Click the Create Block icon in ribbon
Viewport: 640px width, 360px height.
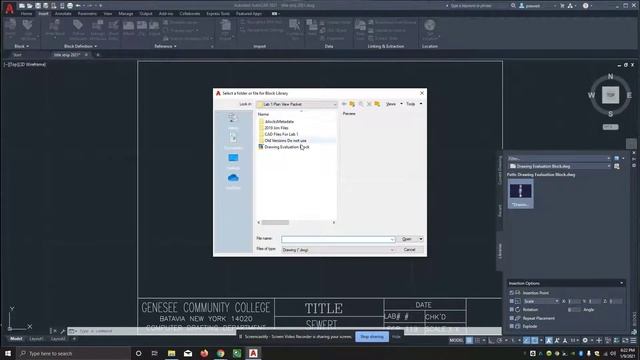click(x=55, y=25)
